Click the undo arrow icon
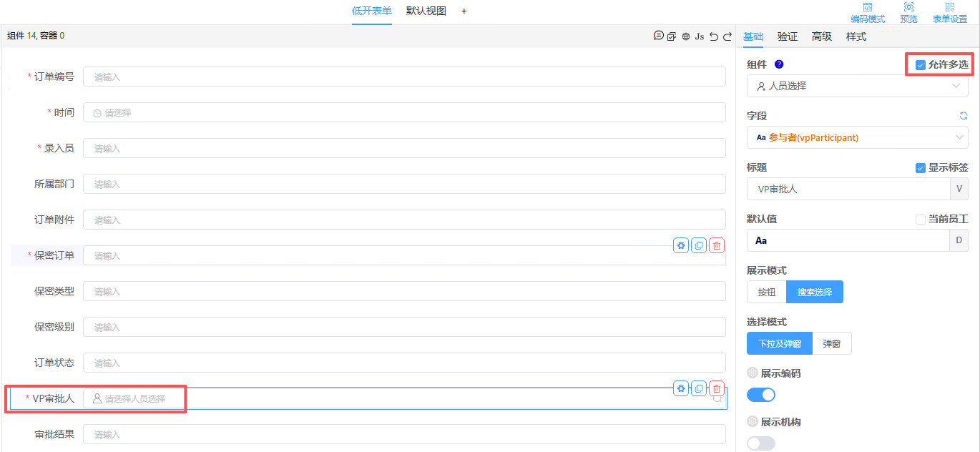The width and height of the screenshot is (980, 452). (x=713, y=35)
